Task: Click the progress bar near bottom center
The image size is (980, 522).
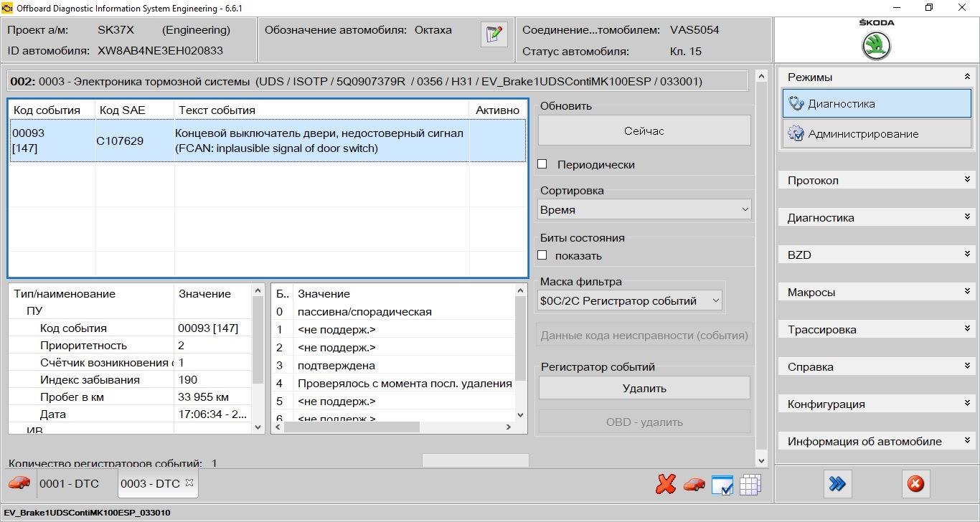Action: (476, 460)
